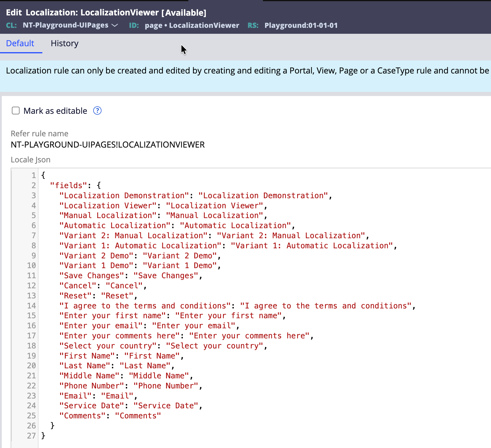
Task: Click the Edit Localization header title
Action: point(106,12)
